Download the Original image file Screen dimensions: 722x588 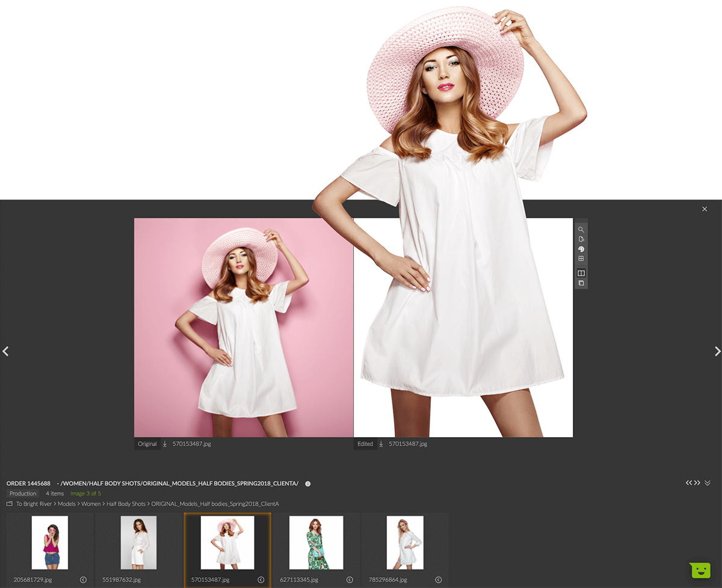pos(165,444)
